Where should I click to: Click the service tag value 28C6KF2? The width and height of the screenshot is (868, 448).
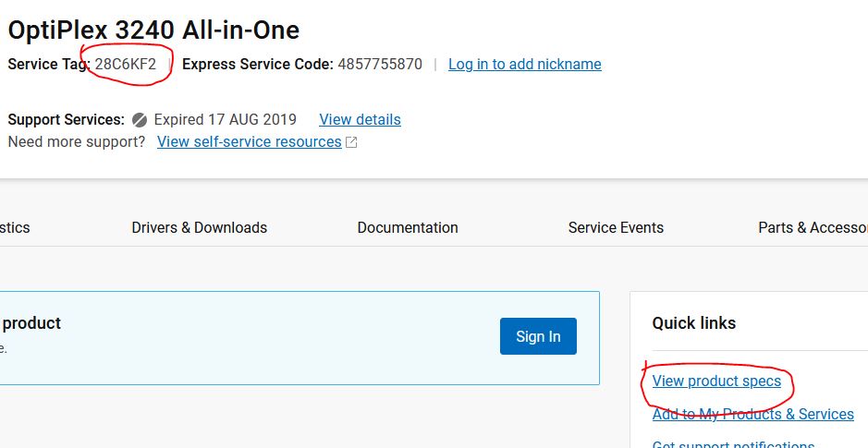click(x=126, y=64)
